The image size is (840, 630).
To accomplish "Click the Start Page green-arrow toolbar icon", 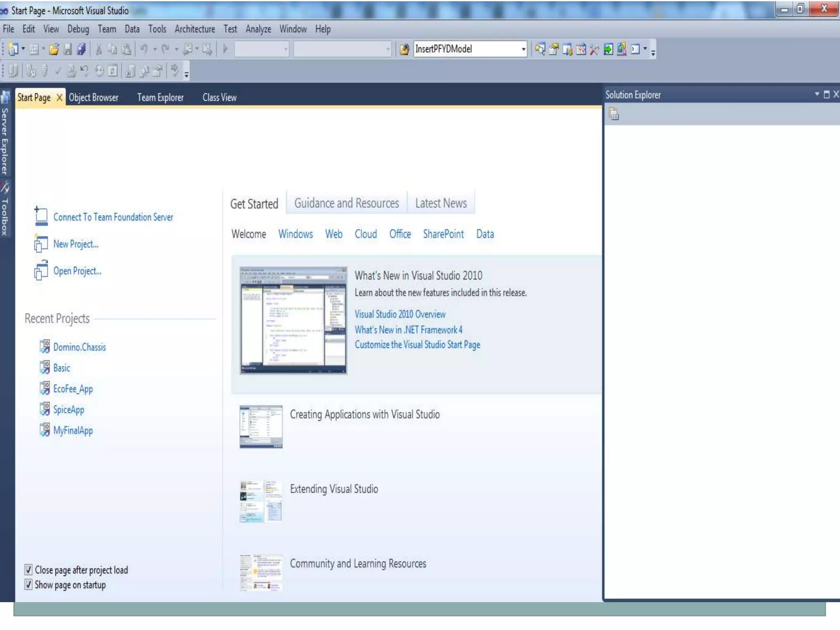I will click(608, 49).
